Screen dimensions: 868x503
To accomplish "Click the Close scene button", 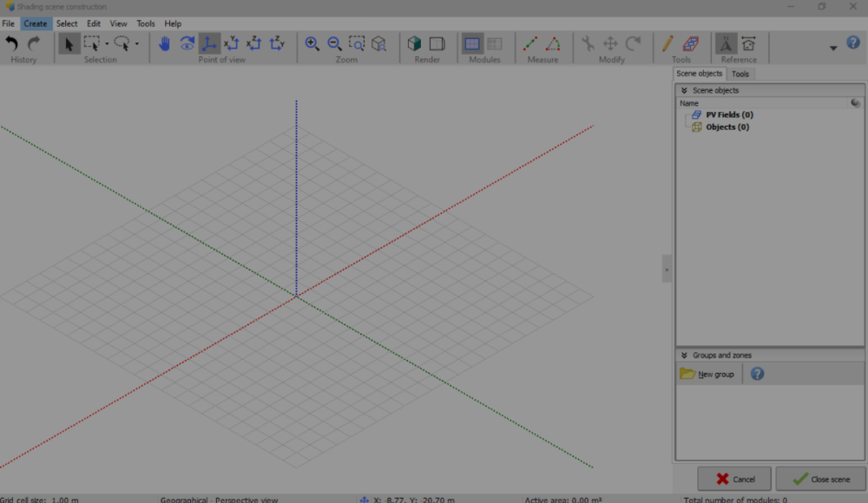I will coord(820,479).
